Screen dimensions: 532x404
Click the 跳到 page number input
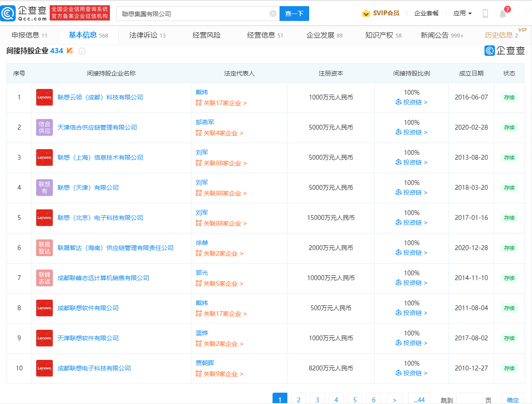point(469,399)
